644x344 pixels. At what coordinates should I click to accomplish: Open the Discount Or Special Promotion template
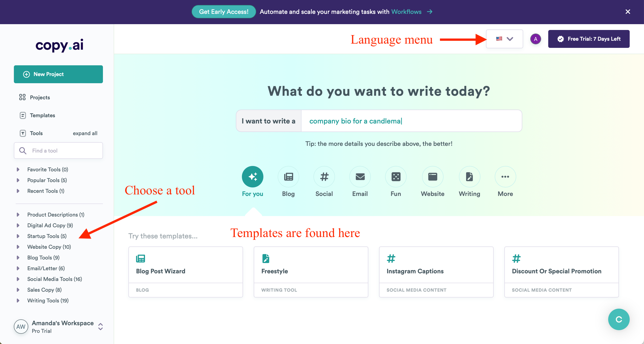[561, 272]
